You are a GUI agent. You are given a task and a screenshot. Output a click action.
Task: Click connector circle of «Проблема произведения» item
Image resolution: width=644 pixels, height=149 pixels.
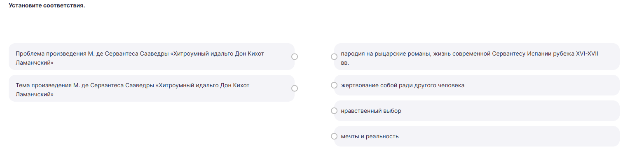tap(294, 57)
